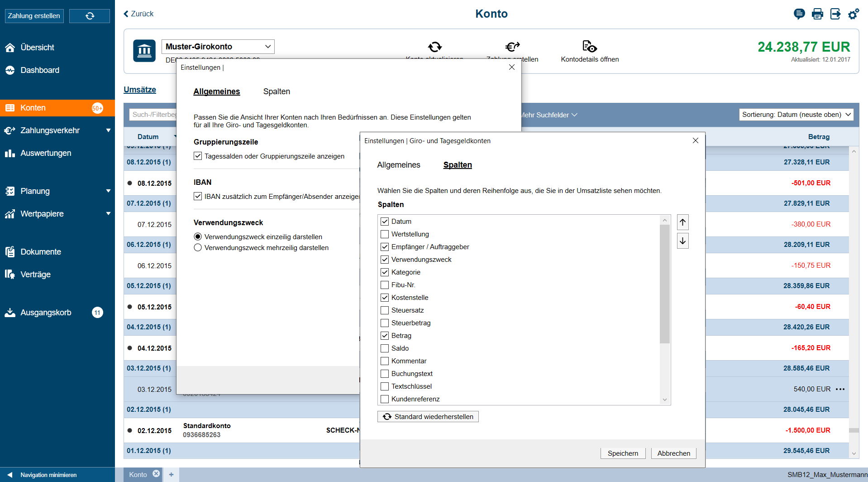
Task: Toggle Tagessalden oder Gruppierungszeile anzeigen checkbox
Action: coord(198,156)
